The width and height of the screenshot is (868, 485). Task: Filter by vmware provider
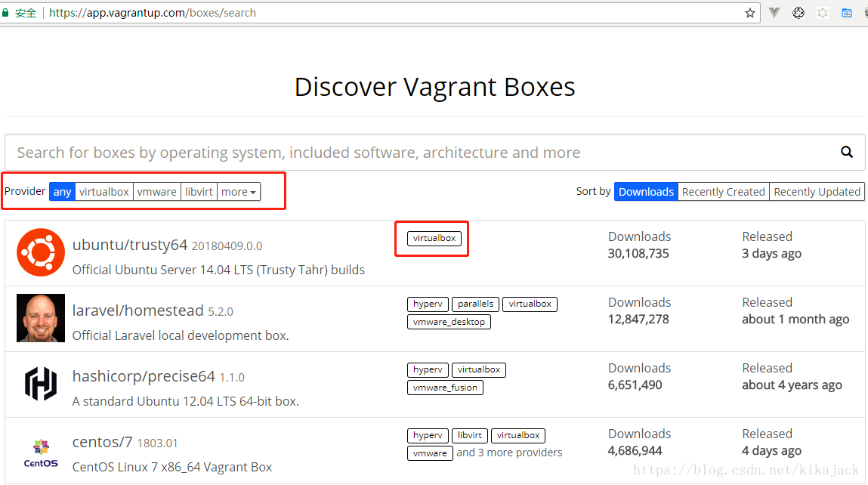tap(156, 192)
